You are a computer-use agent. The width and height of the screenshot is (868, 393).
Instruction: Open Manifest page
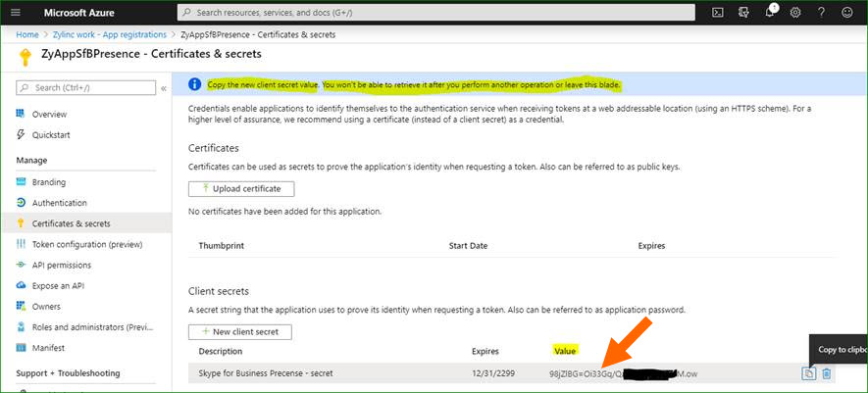pyautogui.click(x=48, y=348)
